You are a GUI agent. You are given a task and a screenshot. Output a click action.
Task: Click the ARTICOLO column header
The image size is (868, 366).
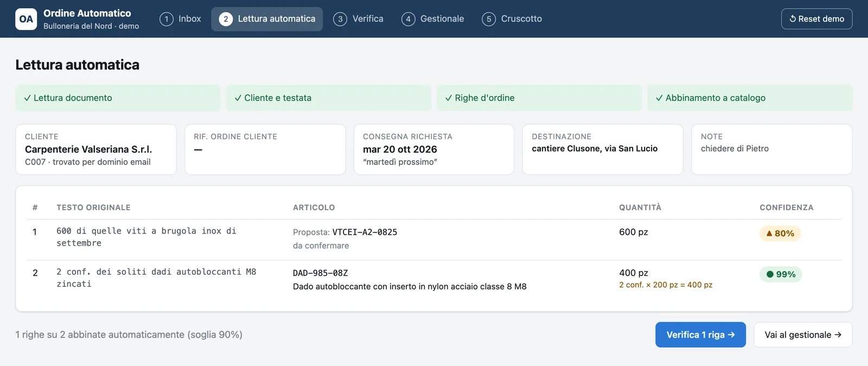pos(314,207)
